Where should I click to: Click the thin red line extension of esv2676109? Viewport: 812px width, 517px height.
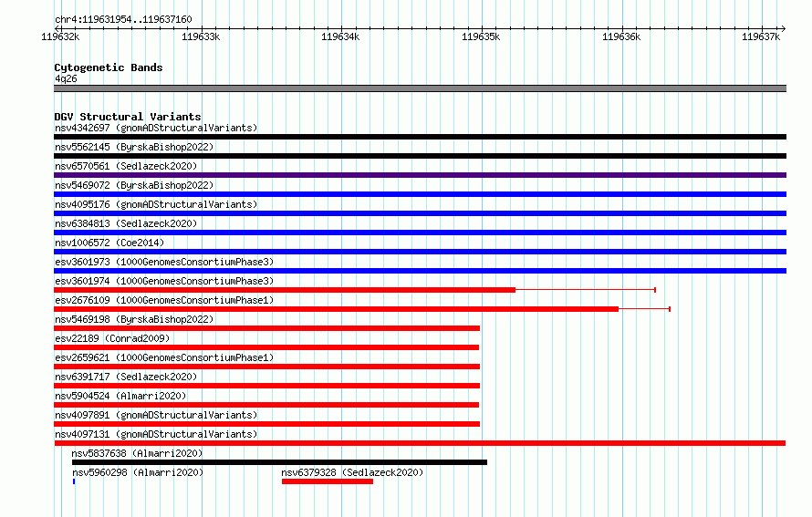tap(645, 309)
